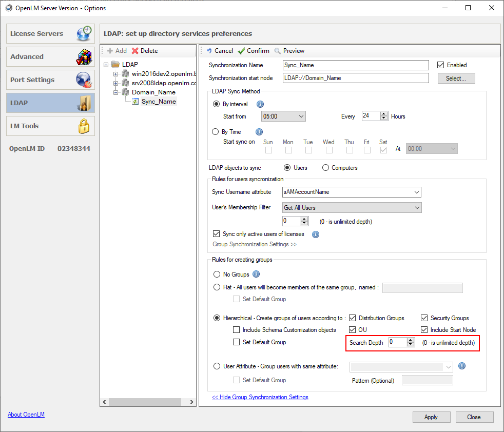Click info icon next to By Time
The image size is (504, 432).
point(259,132)
